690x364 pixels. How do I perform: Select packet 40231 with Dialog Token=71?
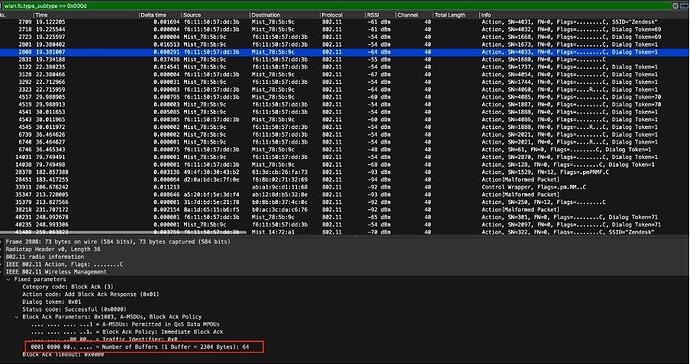click(x=345, y=217)
